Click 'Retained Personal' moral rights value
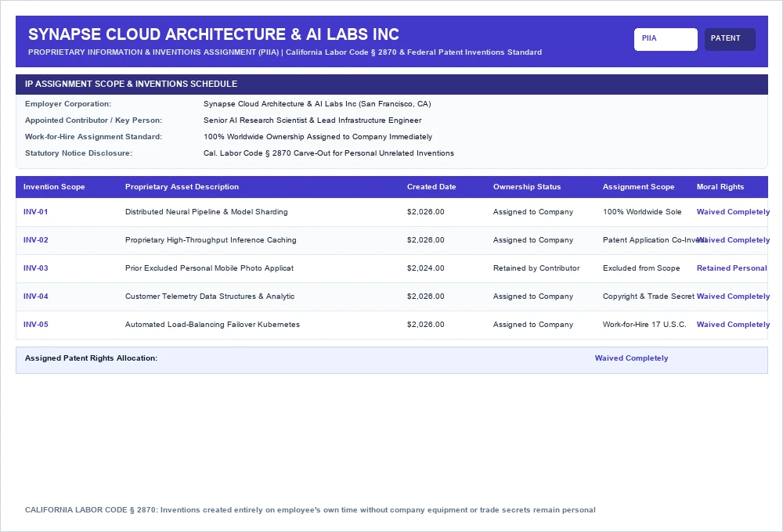Viewport: 783px width, 532px height. pos(731,268)
